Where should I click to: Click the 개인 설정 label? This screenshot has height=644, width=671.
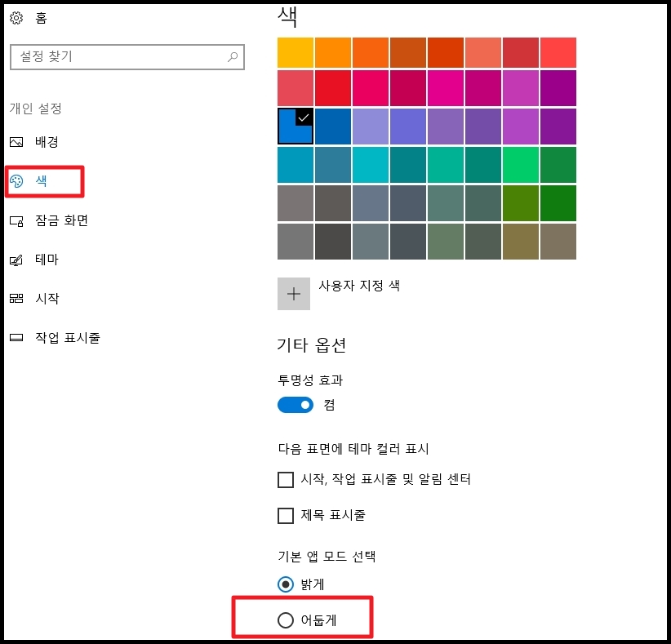coord(36,109)
